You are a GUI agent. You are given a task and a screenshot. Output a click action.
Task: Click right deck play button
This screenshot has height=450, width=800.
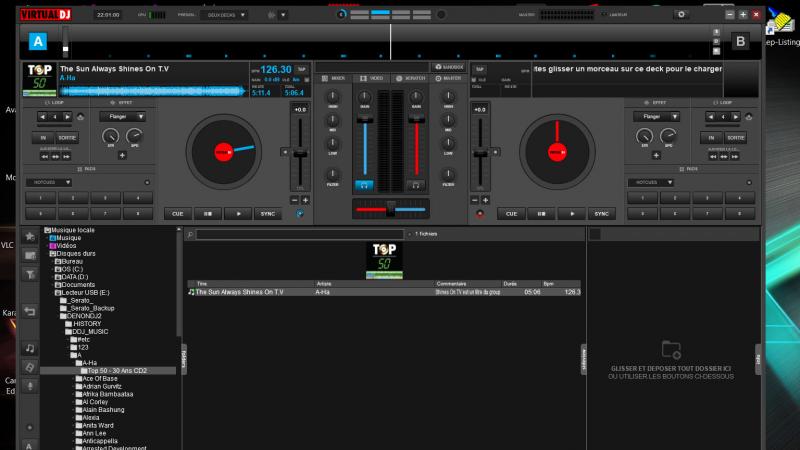pos(571,214)
